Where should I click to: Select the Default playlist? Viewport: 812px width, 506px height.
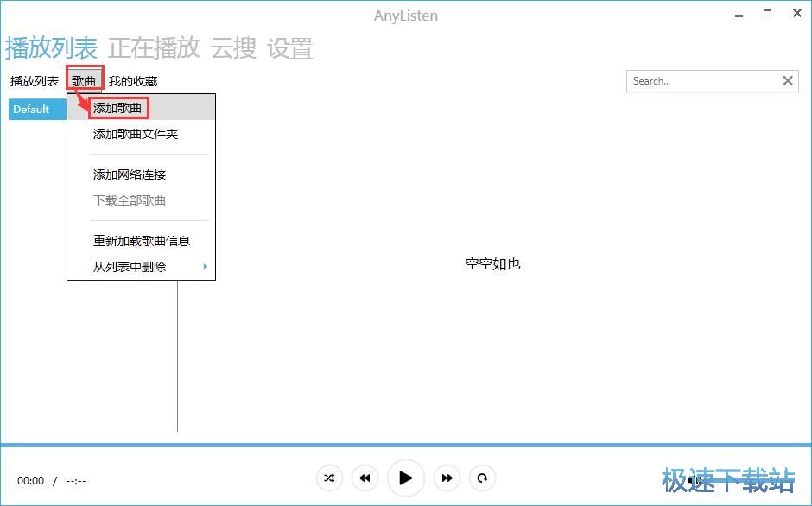pos(38,110)
